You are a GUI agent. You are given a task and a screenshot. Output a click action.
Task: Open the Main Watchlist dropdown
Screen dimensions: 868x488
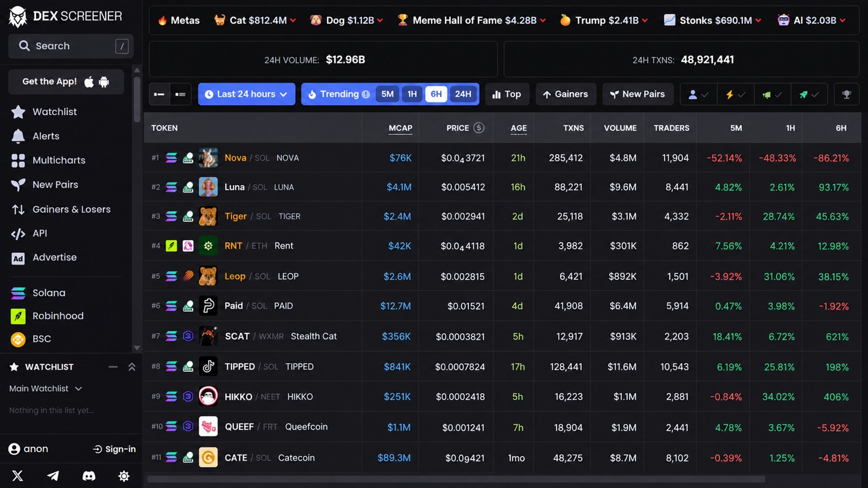click(x=46, y=389)
